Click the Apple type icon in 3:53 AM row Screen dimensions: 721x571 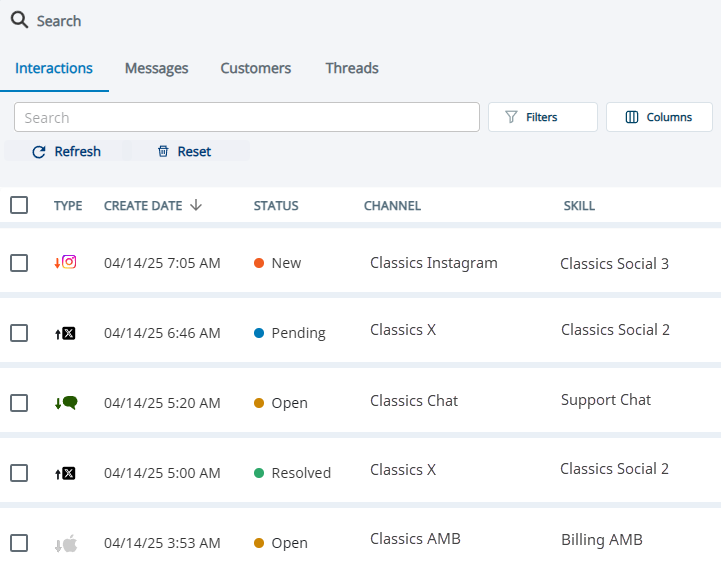coord(70,543)
